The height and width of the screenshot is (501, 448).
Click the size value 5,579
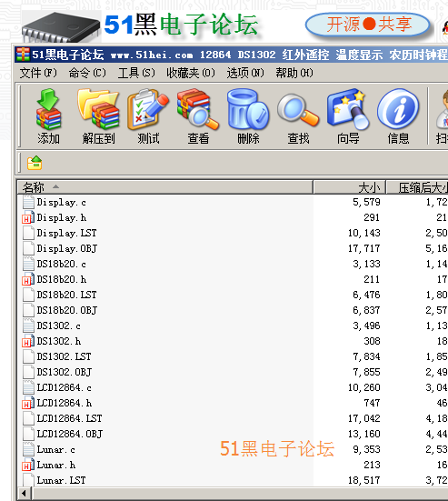coord(366,202)
